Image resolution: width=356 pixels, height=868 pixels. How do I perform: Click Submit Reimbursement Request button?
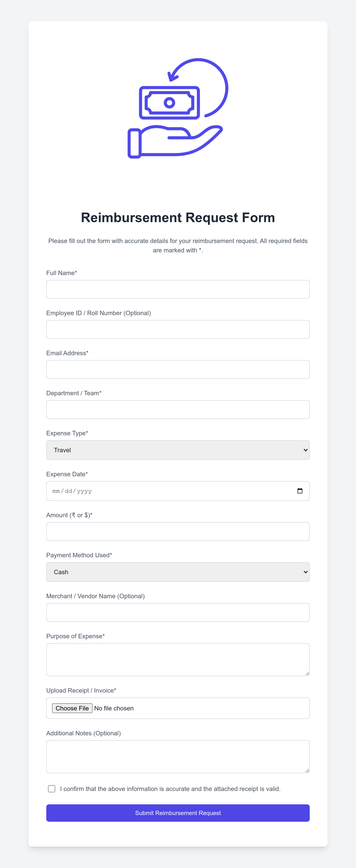(178, 813)
